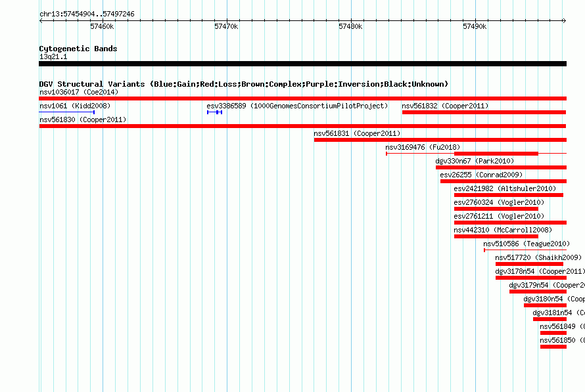Select the dgv3179n54 red loss bar
The image size is (585, 392).
(x=538, y=292)
